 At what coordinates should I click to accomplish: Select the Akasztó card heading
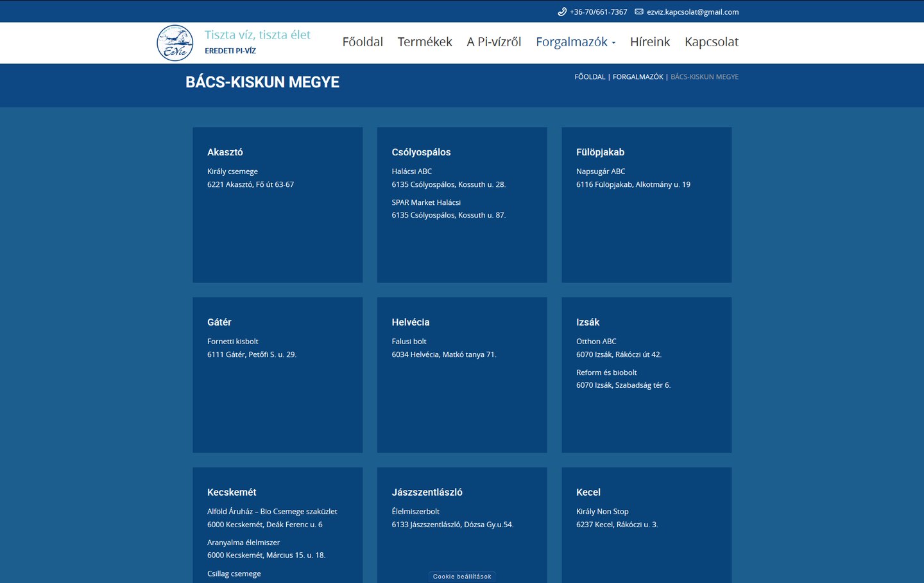[225, 152]
